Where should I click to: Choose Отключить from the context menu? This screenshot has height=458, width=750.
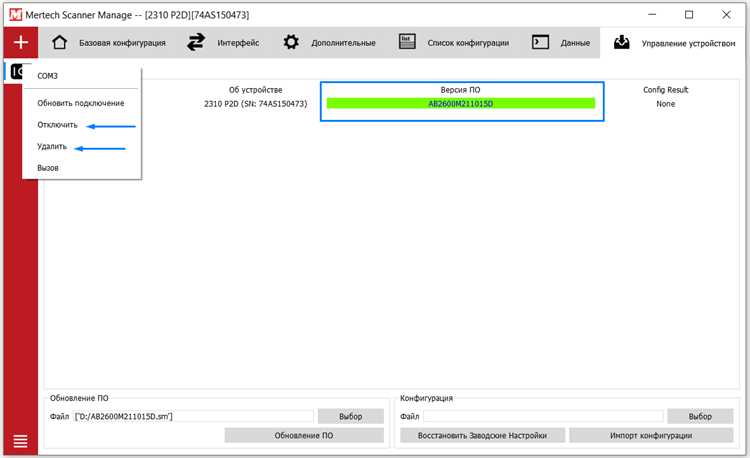[x=57, y=125]
